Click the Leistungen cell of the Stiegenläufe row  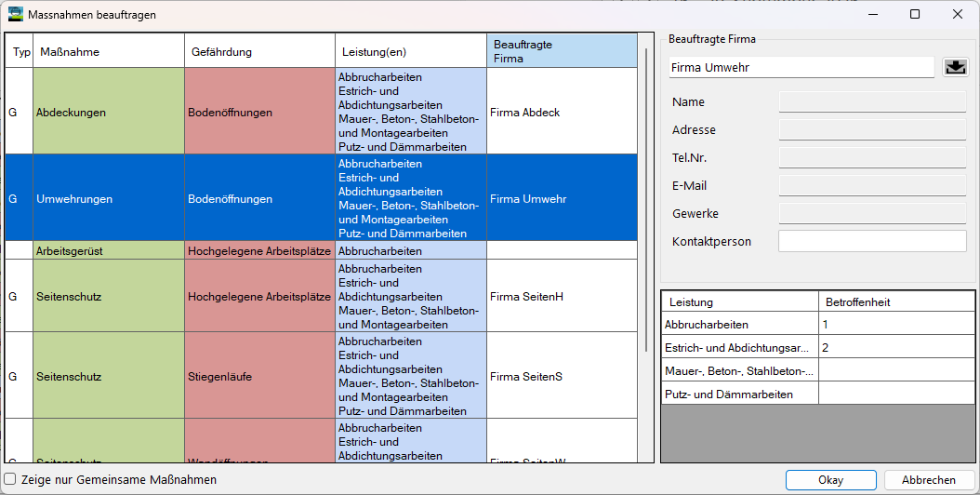pyautogui.click(x=411, y=376)
